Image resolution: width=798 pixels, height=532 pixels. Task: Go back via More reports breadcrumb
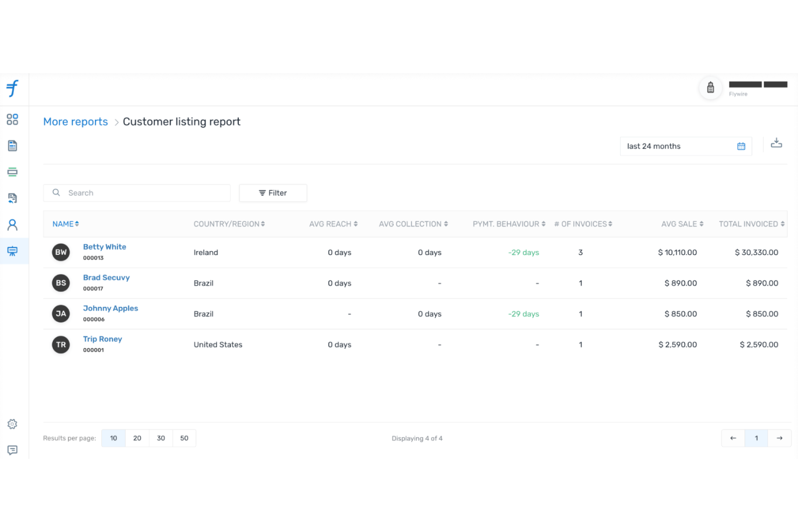(75, 121)
